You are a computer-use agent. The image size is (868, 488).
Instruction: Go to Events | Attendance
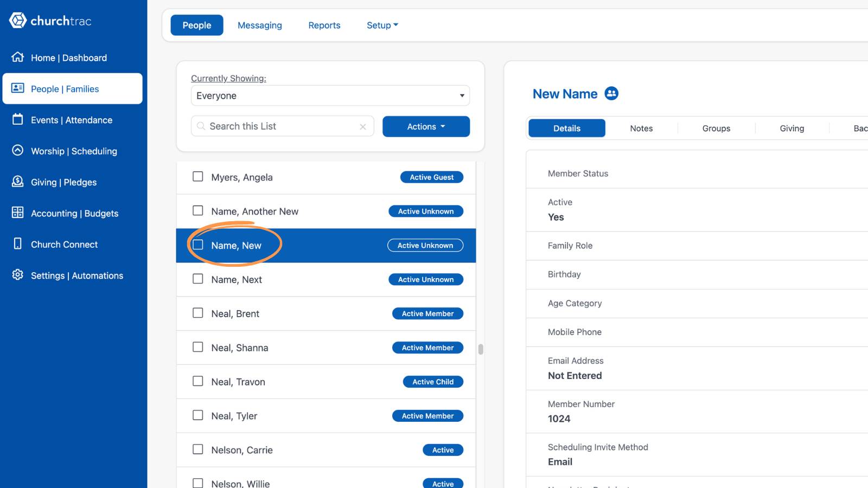[73, 120]
